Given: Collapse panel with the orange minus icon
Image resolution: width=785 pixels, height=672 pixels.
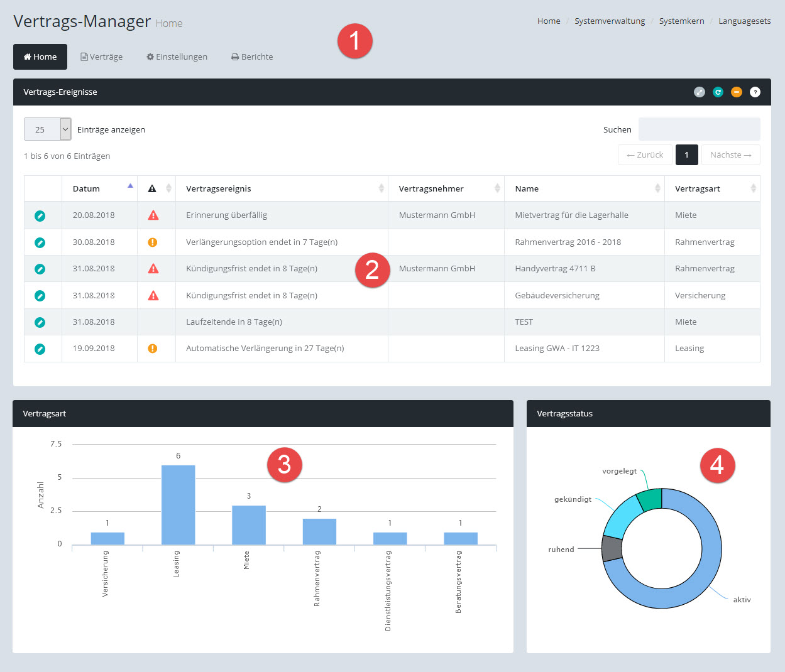Looking at the screenshot, I should [737, 92].
